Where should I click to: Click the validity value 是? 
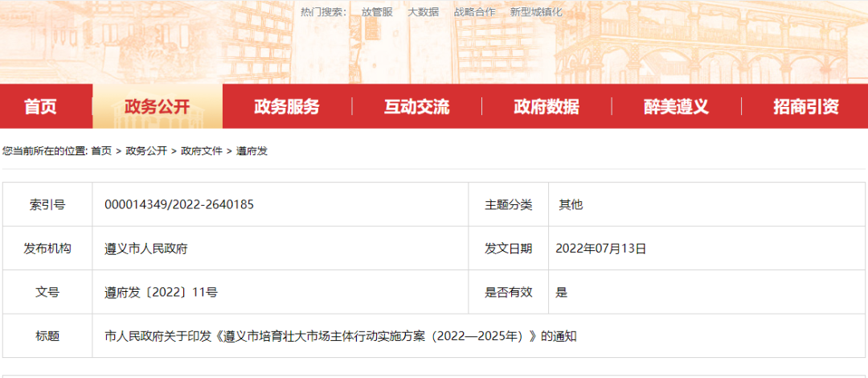coord(562,293)
